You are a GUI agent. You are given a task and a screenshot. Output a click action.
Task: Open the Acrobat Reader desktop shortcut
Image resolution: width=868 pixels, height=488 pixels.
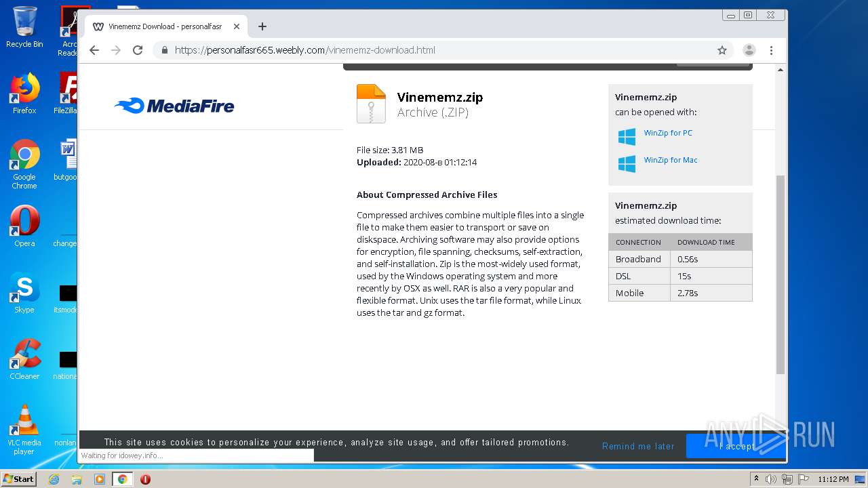(68, 31)
